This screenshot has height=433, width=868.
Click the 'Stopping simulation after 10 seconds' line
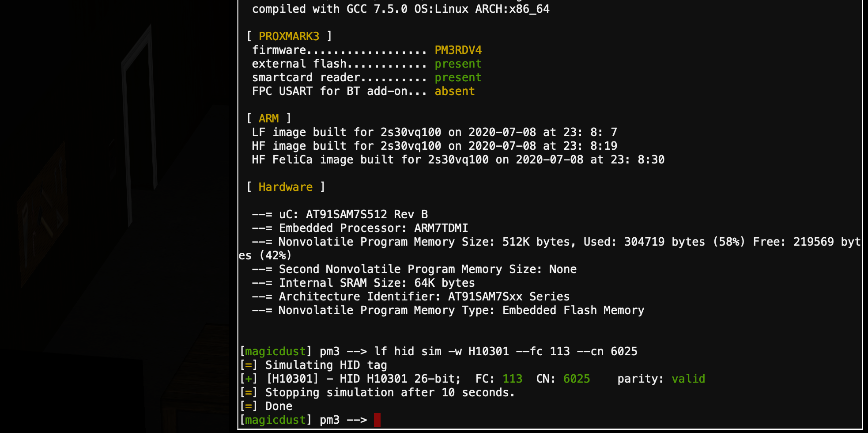coord(389,392)
